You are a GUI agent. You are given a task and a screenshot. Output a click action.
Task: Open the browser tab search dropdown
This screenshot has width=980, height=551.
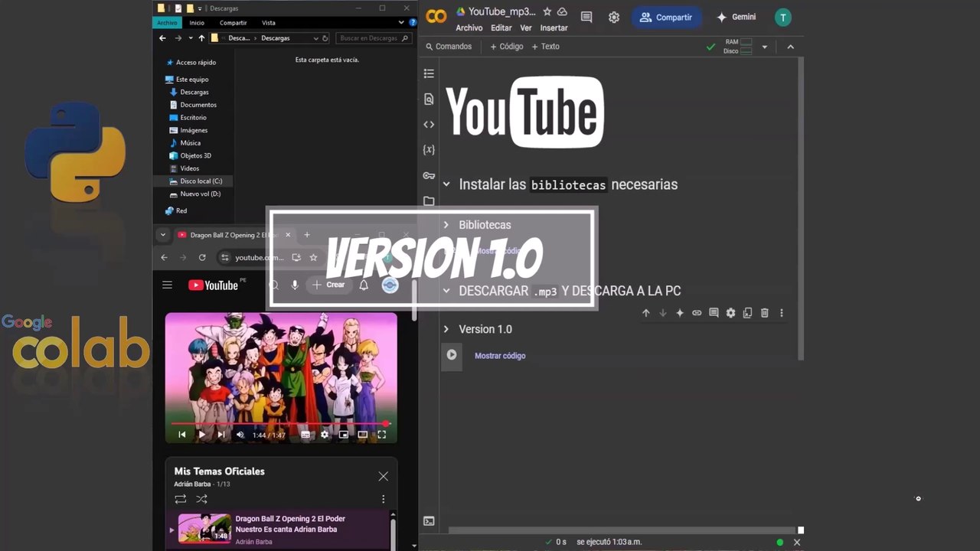pos(163,235)
